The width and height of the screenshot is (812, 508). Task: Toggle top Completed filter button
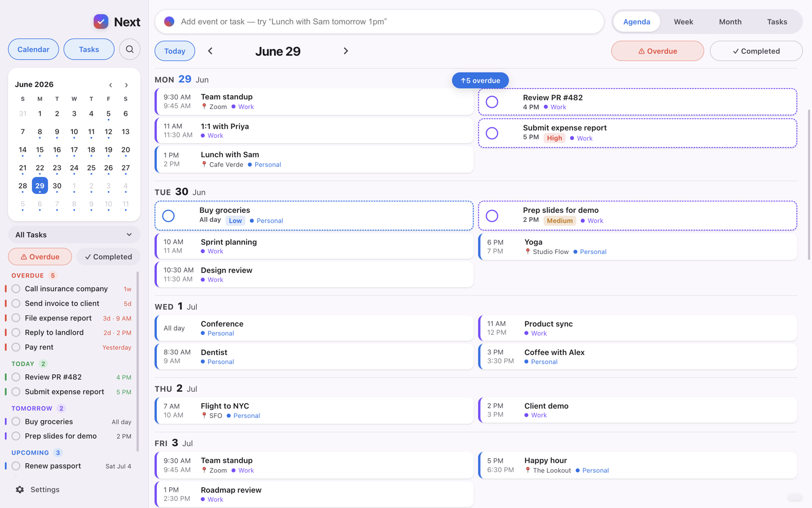(x=756, y=51)
